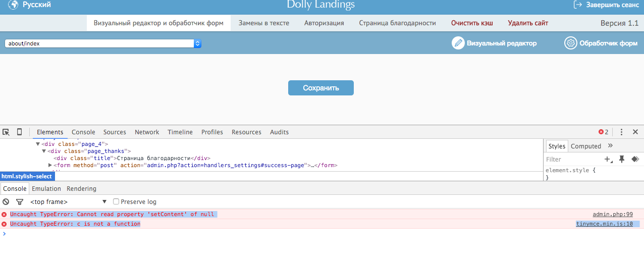Screen dimensions: 644x258
Task: Open the top frame context dropdown
Action: 69,201
